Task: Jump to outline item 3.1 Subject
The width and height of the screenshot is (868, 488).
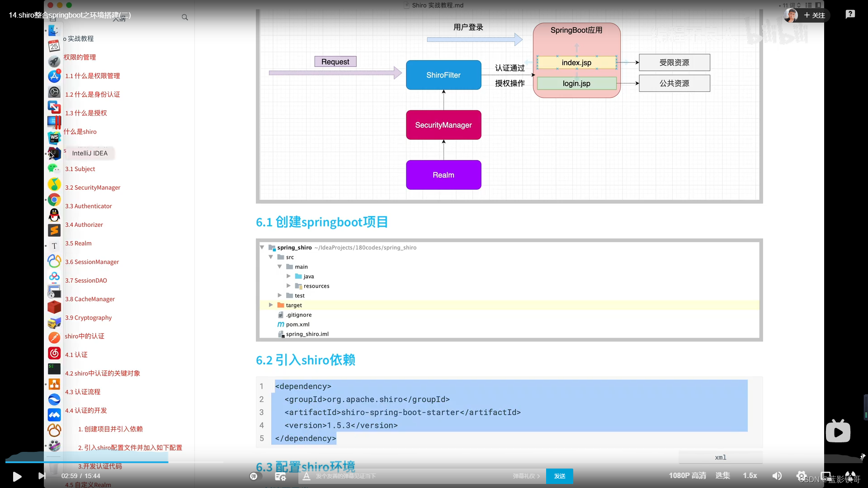Action: coord(80,169)
